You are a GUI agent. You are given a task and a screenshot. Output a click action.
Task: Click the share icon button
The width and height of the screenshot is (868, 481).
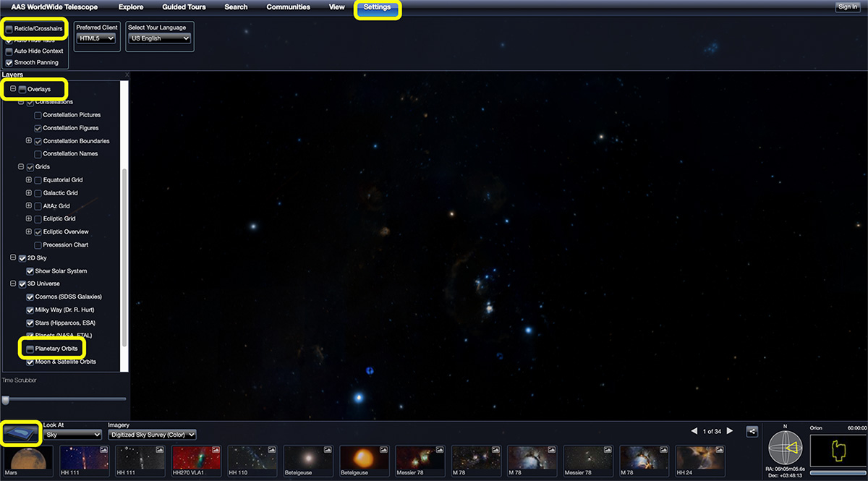752,431
